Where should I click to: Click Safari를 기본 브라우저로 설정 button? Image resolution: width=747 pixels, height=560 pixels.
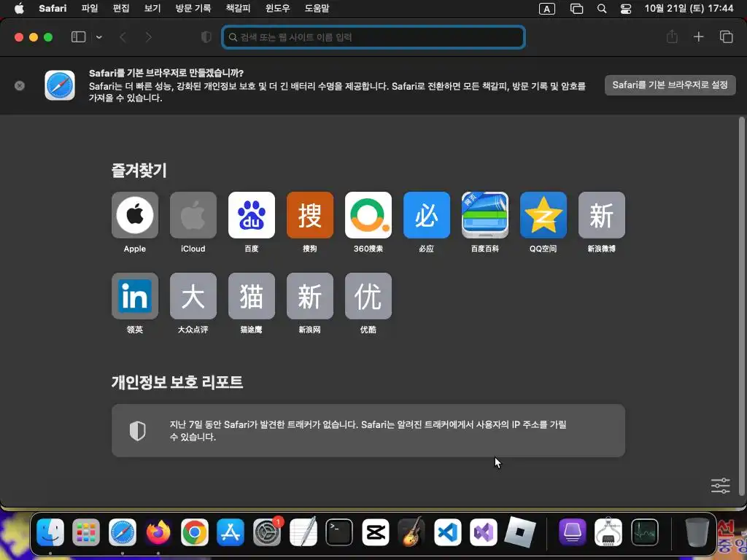pos(670,85)
